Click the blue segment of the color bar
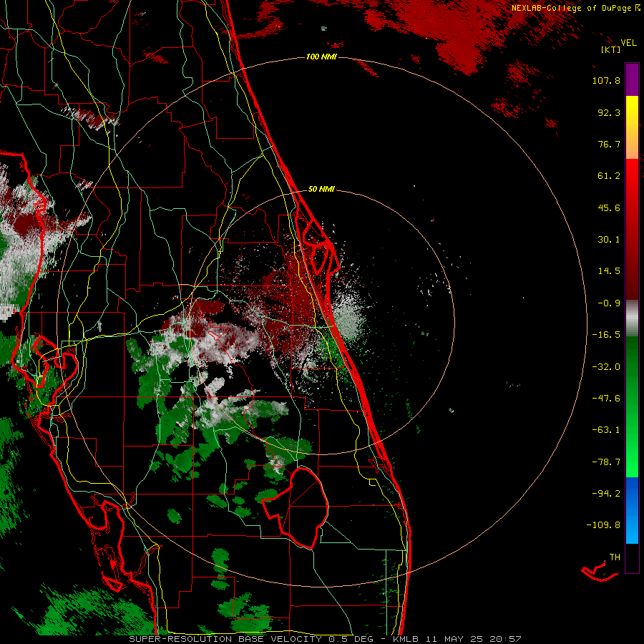Viewport: 644px width, 644px height. [632, 510]
